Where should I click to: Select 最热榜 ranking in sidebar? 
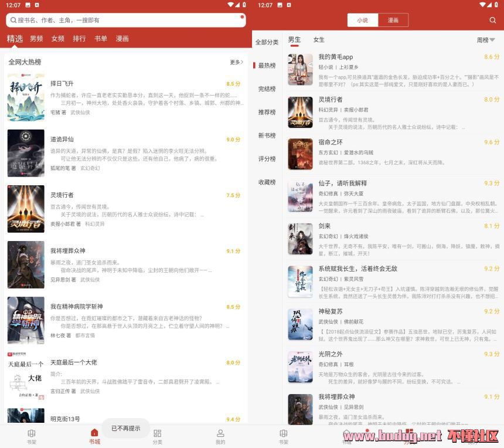267,66
